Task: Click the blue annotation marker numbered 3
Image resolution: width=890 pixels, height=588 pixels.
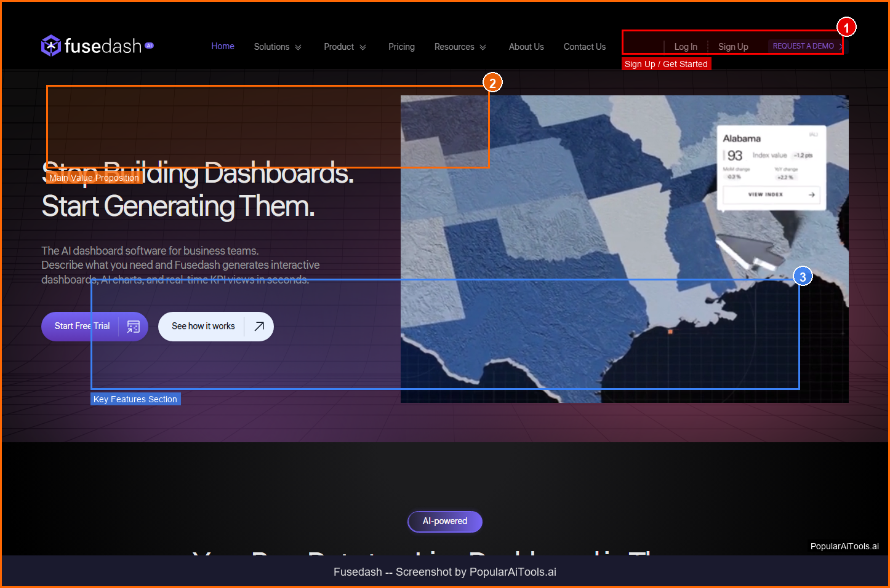Action: tap(803, 277)
